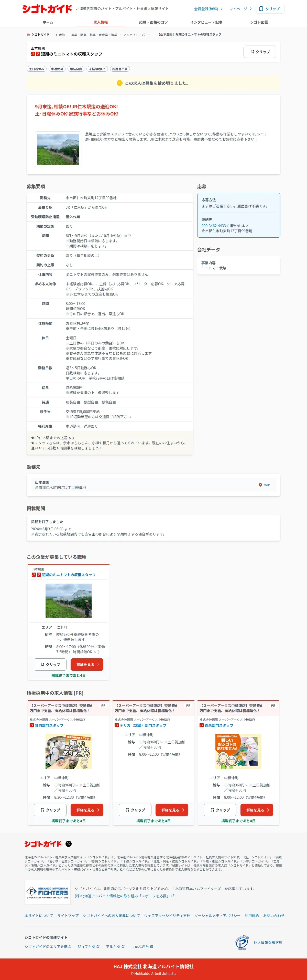Select the インタビュー・記事 tab

[206, 22]
